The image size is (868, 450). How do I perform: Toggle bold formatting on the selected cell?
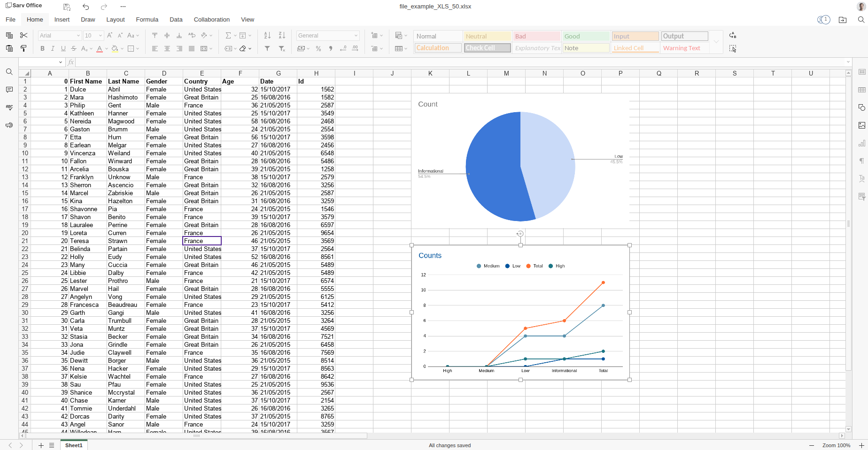42,48
